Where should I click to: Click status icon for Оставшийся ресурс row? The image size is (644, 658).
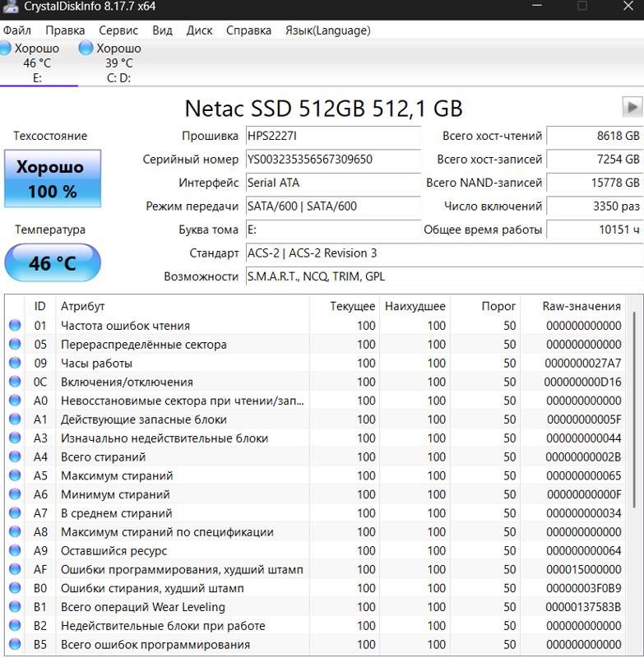point(15,551)
